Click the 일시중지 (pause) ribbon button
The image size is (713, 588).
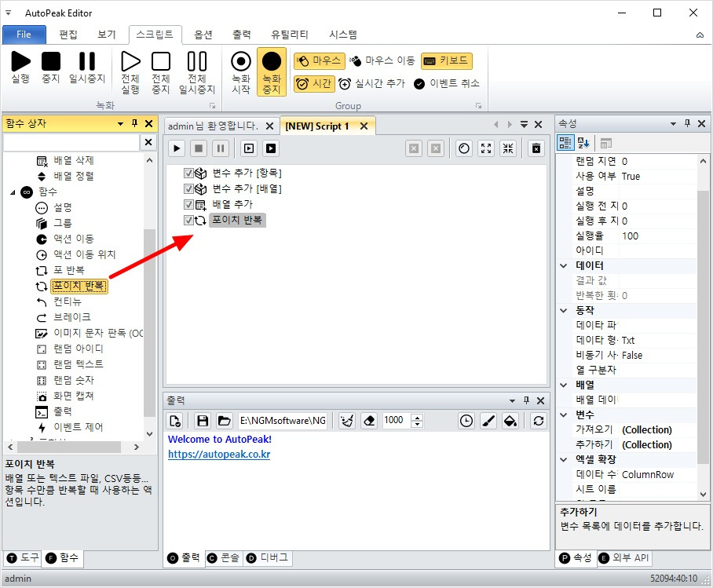point(87,68)
